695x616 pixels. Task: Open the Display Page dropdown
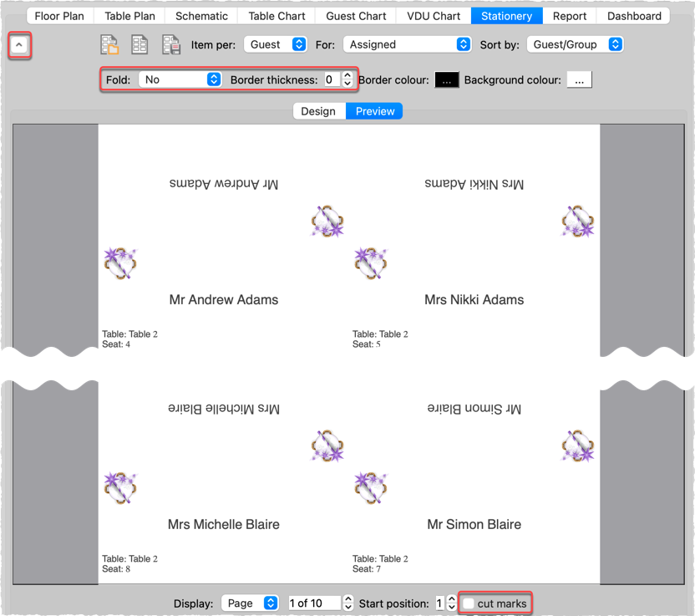pos(250,603)
